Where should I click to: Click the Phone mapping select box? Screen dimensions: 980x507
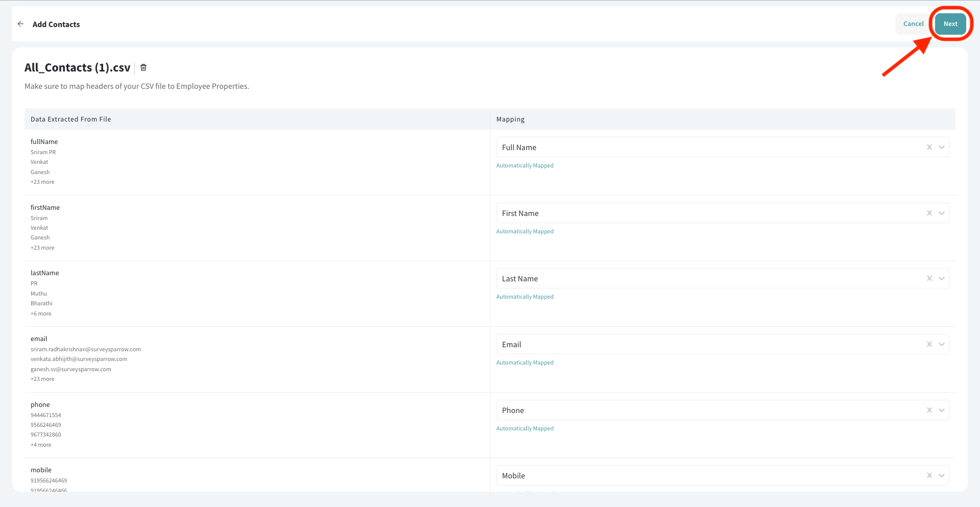[704, 410]
